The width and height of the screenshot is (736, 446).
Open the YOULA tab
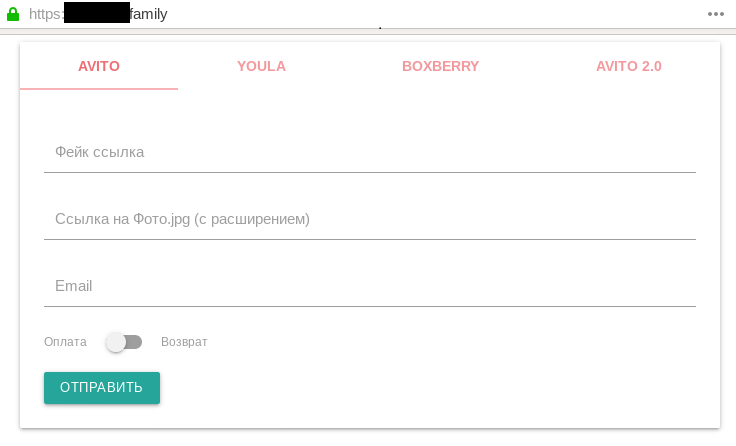[261, 67]
